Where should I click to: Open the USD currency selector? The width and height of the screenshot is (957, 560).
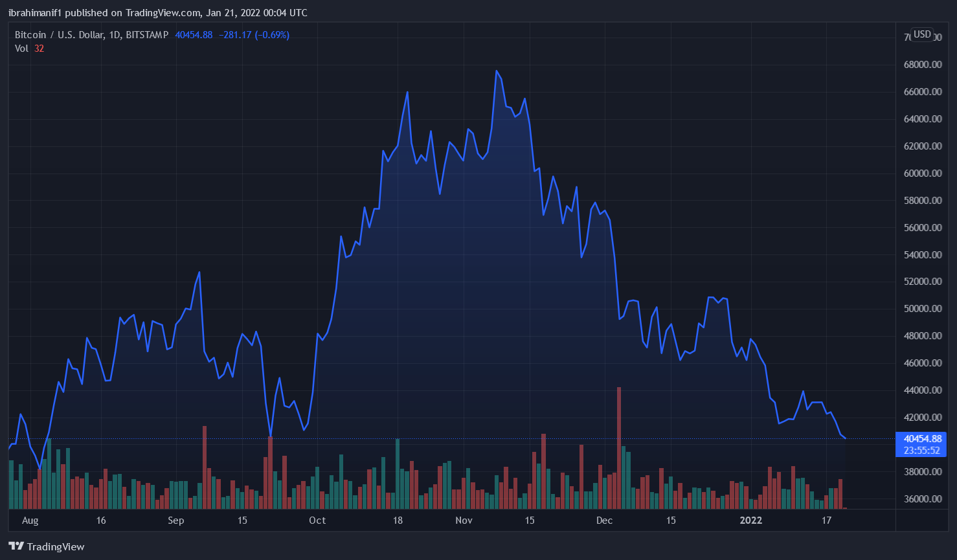(x=922, y=34)
